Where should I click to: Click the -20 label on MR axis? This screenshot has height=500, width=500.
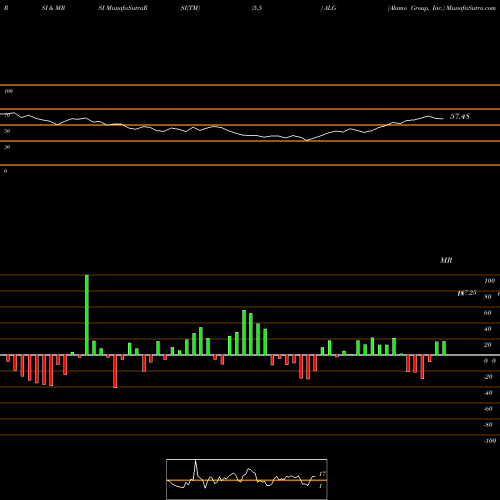tap(488, 377)
